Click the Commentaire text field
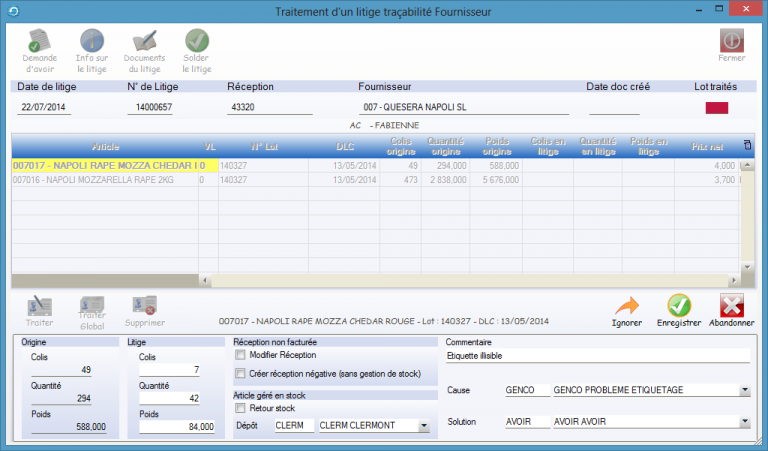The height and width of the screenshot is (451, 768). tap(596, 356)
